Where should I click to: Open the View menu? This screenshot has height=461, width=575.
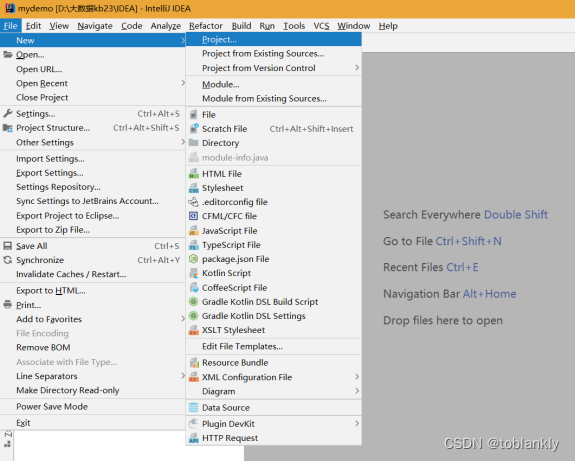coord(59,26)
